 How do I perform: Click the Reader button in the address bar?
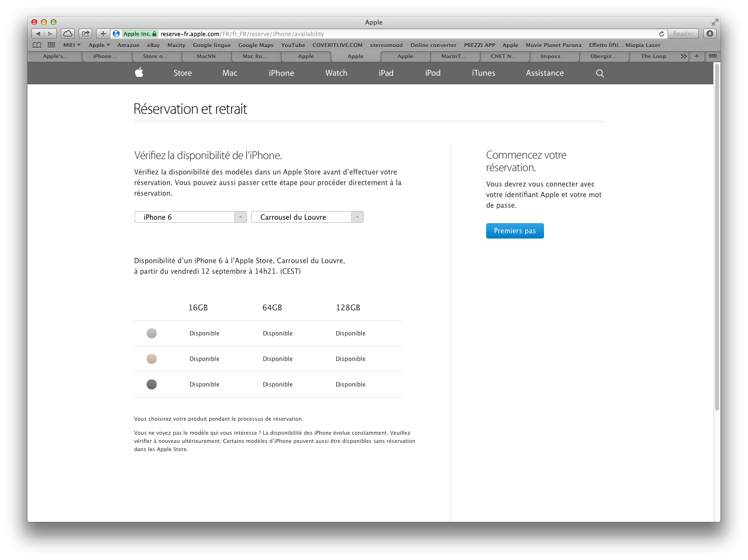click(683, 34)
